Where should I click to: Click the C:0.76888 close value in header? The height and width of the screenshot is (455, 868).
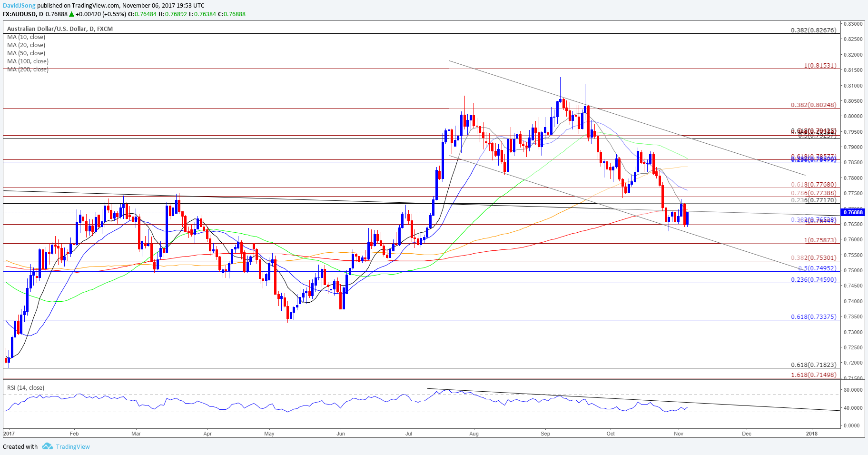coord(232,14)
